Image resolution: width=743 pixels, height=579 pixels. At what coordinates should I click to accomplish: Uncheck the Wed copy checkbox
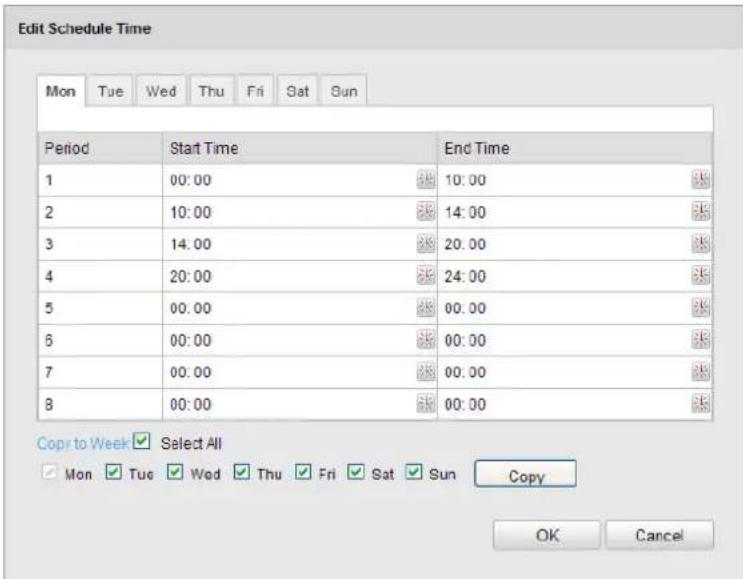click(175, 472)
